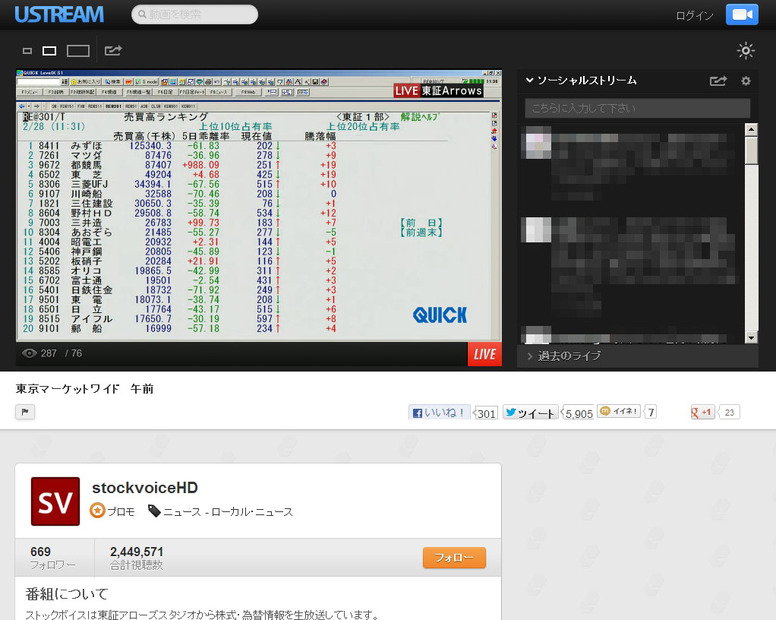Click the 2,449,571 合計視聴数 count
Viewport: 776px width, 620px height.
pos(137,558)
